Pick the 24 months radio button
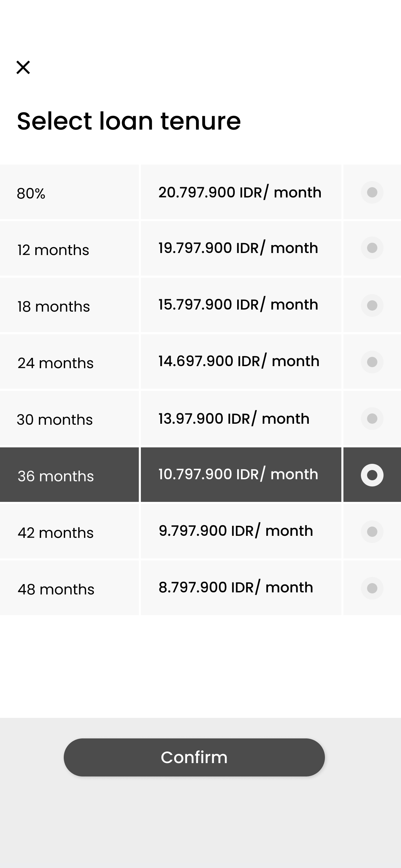 tap(372, 362)
